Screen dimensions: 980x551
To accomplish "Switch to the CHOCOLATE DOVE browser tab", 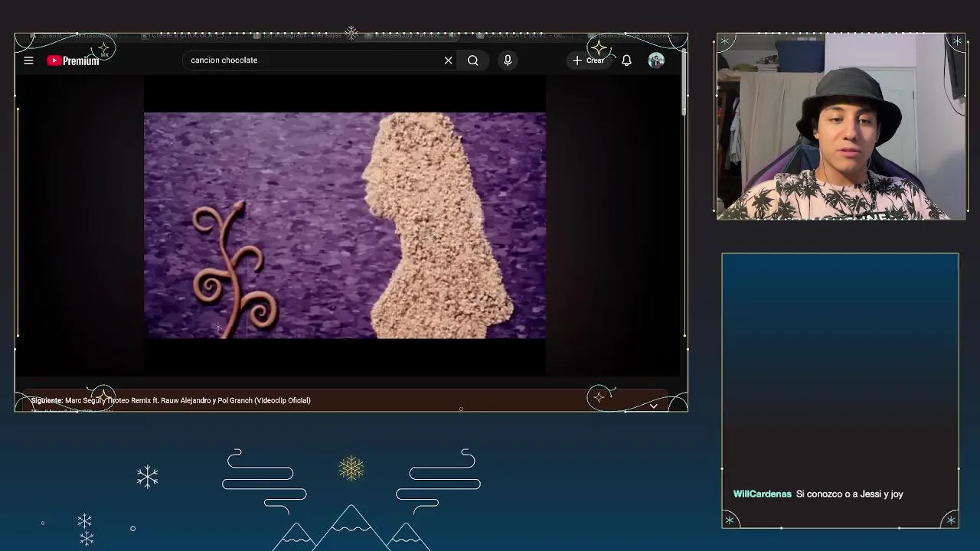I will click(523, 35).
